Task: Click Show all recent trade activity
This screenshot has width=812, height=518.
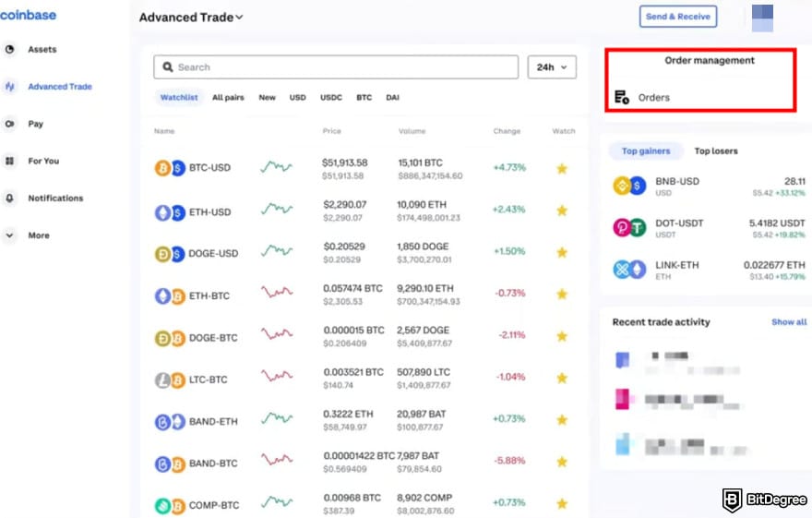Action: 789,322
